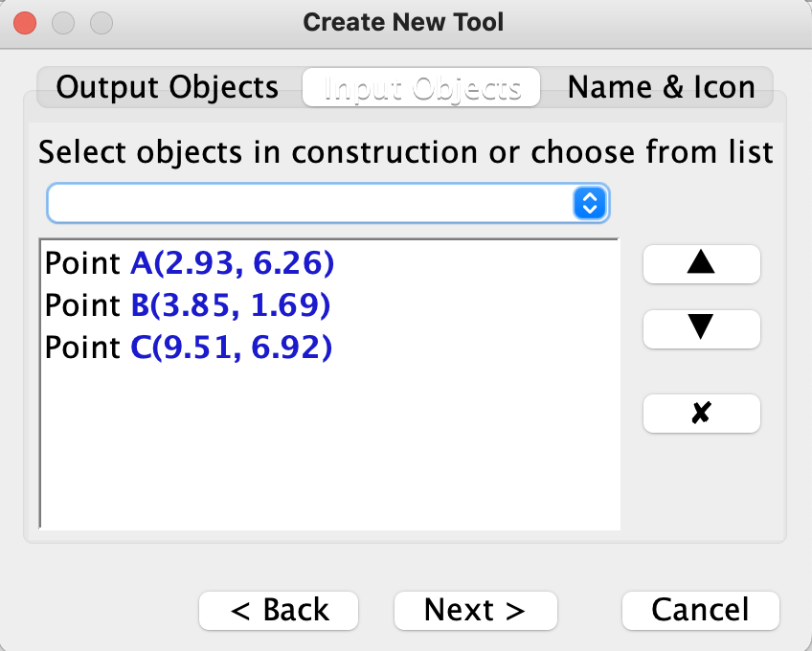Select the Input Objects tab
812x651 pixels.
(421, 87)
